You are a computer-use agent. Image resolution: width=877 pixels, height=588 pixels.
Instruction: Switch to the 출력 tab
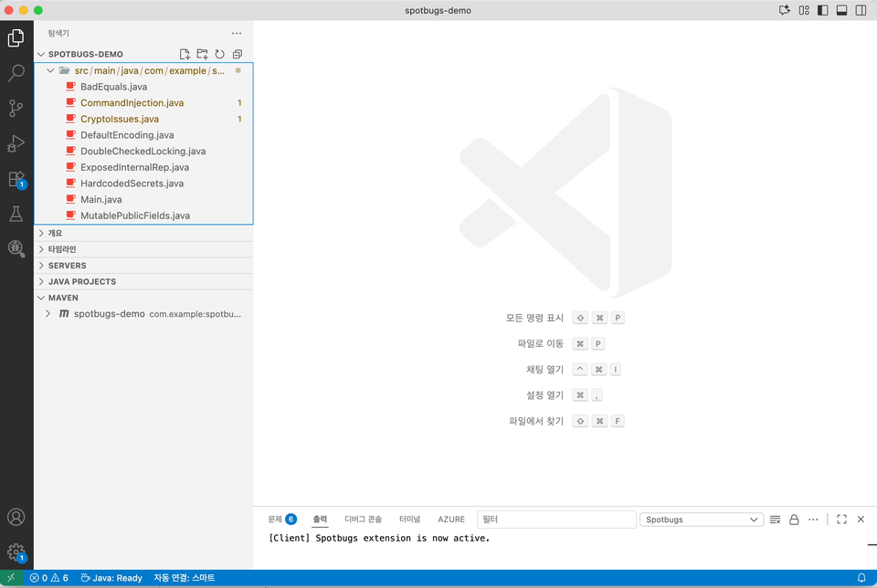point(320,520)
